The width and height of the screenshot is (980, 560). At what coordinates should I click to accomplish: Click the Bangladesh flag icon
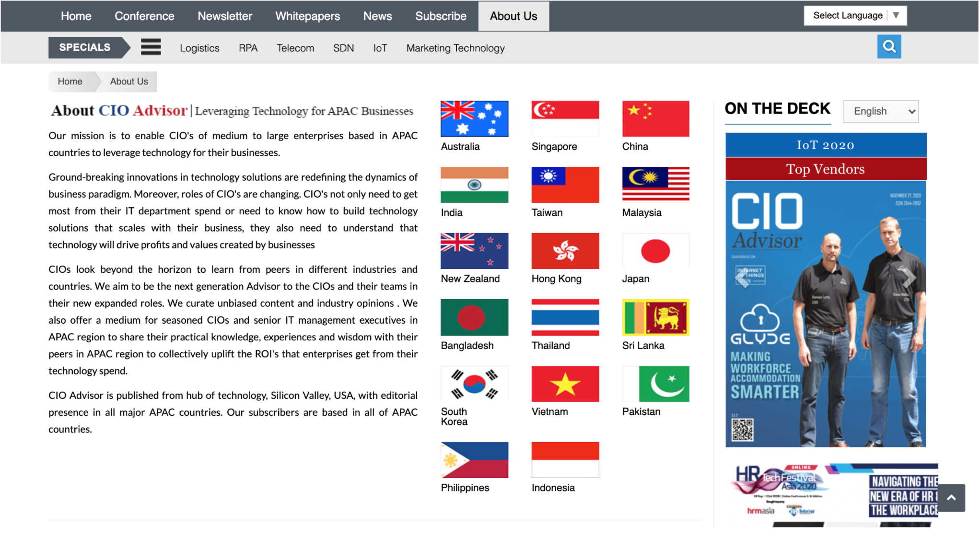pyautogui.click(x=474, y=317)
